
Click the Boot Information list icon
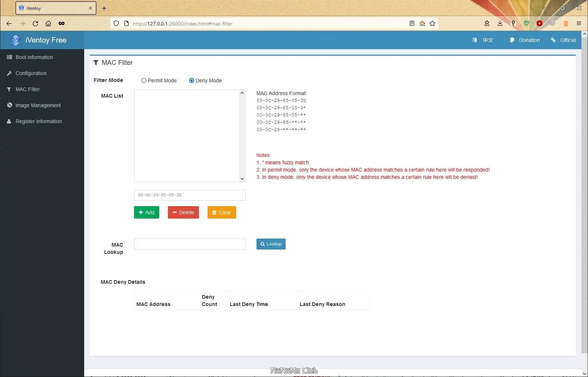(9, 57)
